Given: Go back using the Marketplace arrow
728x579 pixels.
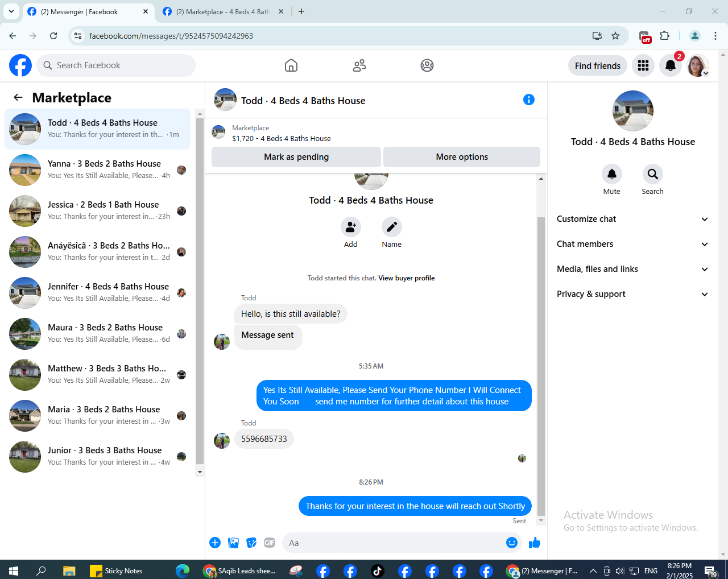Looking at the screenshot, I should click(18, 97).
